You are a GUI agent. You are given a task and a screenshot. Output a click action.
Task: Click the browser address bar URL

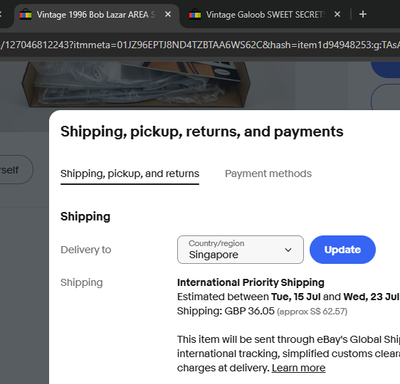point(200,44)
